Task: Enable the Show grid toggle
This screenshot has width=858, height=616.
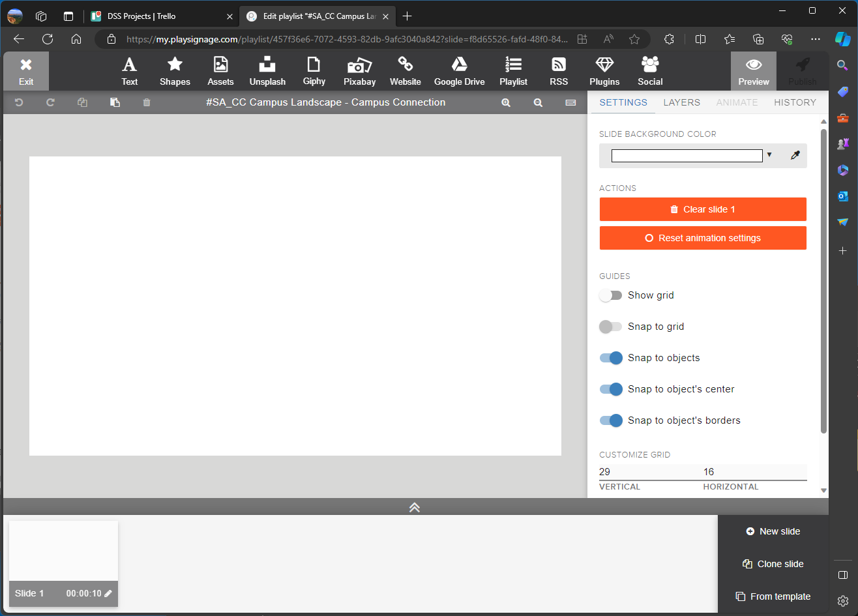Action: click(x=611, y=295)
